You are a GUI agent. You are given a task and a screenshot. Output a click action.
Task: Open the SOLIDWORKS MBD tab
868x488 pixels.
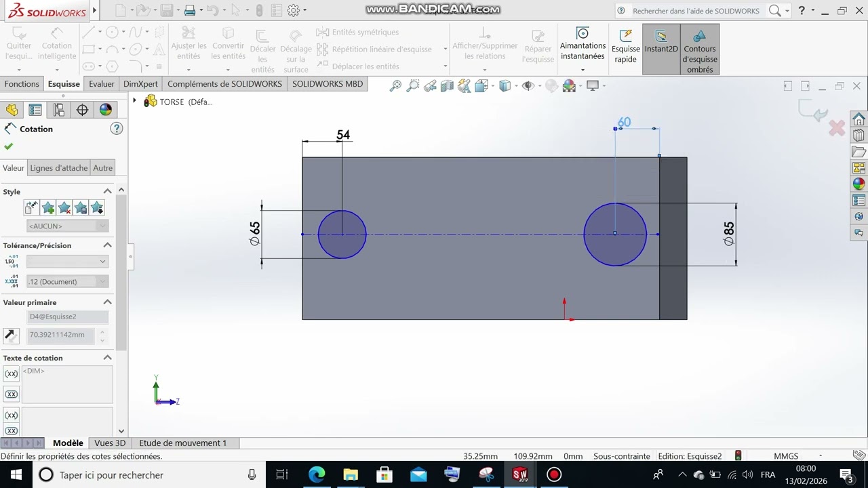tap(328, 84)
